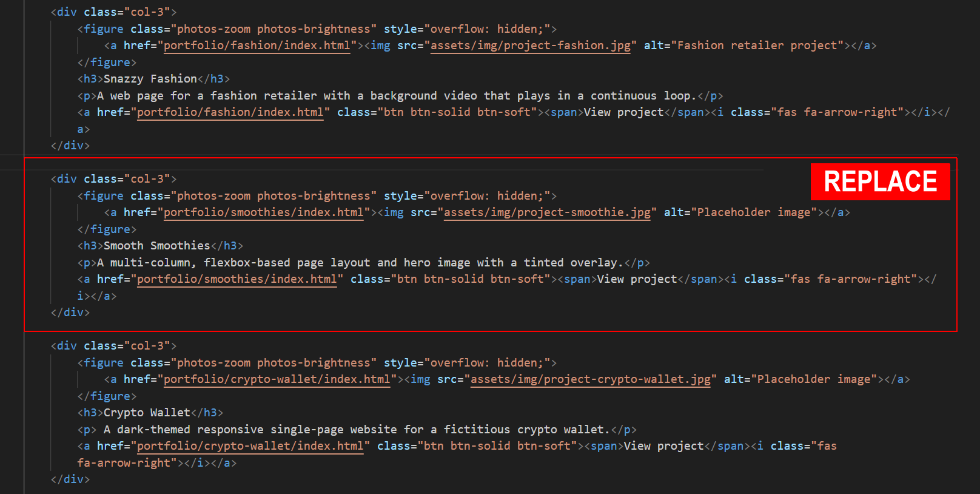Open the portfolio/crypto-wallet/index.html link in the figure
Image resolution: width=980 pixels, height=494 pixels.
click(277, 379)
